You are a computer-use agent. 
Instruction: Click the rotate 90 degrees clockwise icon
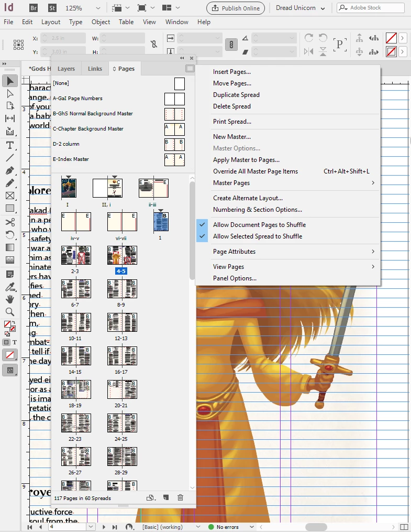[309, 38]
